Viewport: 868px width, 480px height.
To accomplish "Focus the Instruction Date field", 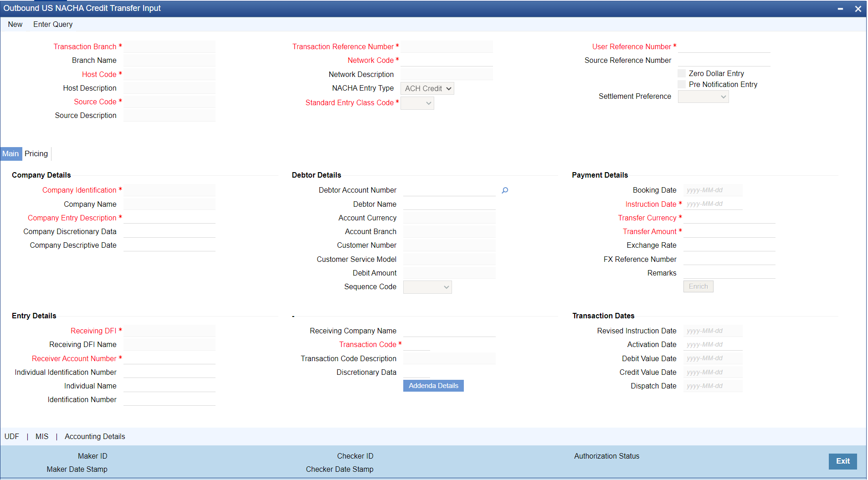I will (713, 204).
